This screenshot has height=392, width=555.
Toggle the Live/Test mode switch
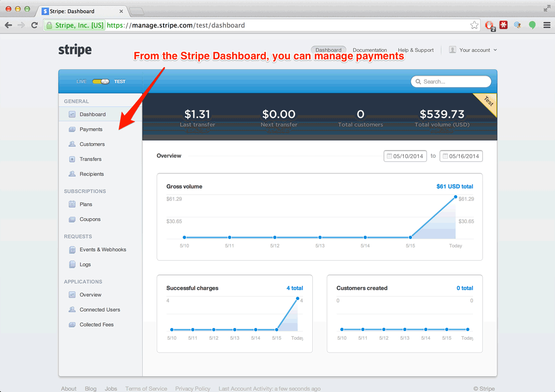101,82
